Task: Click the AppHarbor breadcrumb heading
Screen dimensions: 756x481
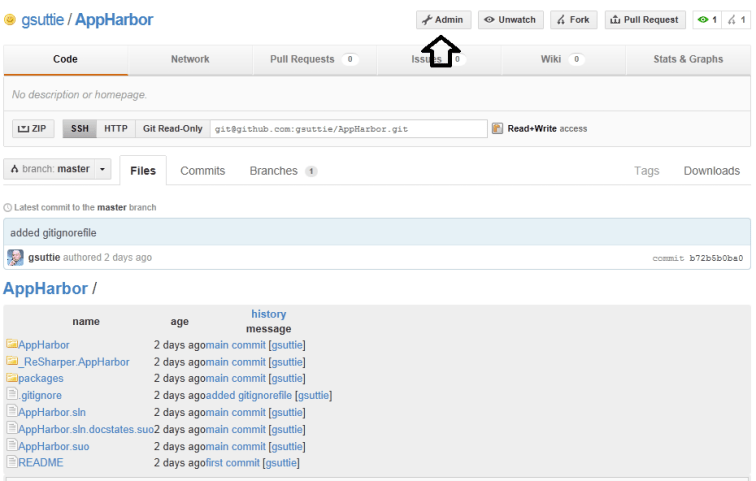Action: pos(45,288)
